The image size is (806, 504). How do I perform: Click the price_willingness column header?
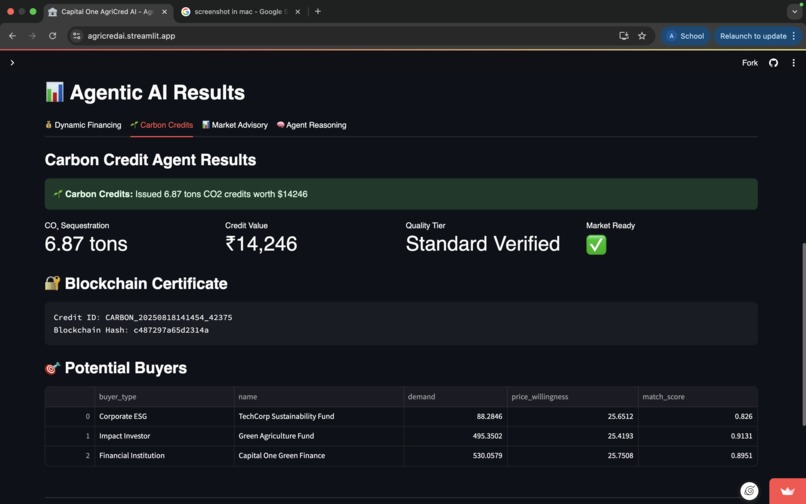coord(573,397)
